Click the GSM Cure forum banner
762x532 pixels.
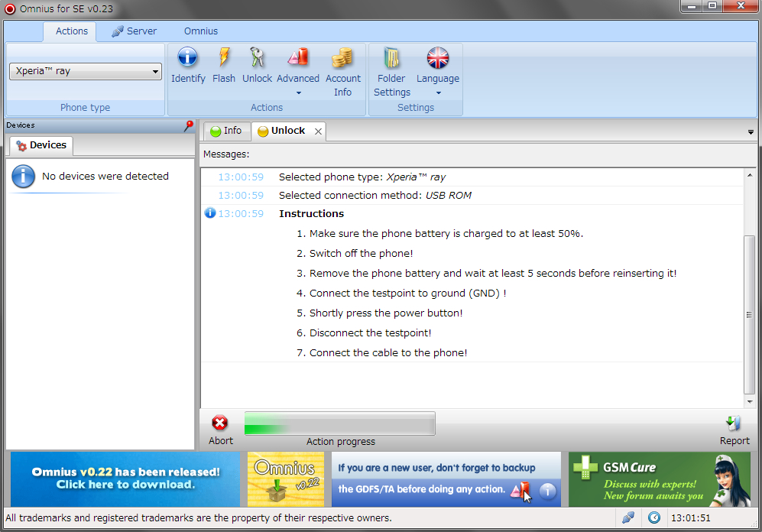(660, 479)
